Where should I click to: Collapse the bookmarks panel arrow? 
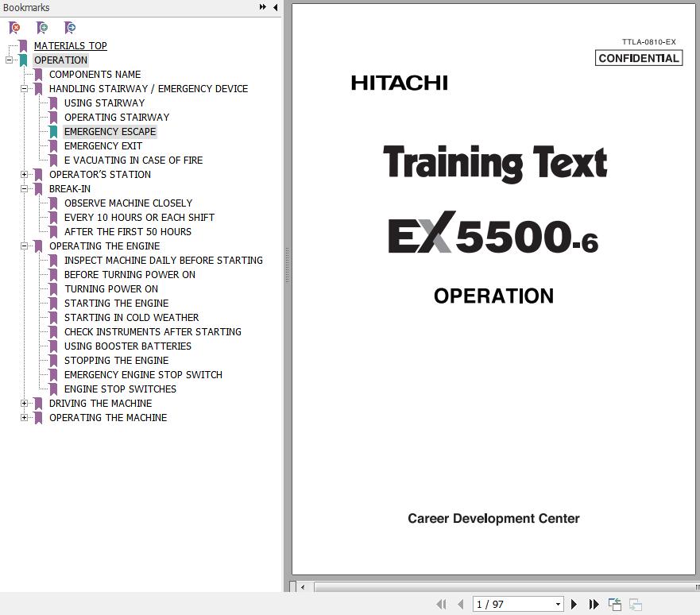pos(276,7)
